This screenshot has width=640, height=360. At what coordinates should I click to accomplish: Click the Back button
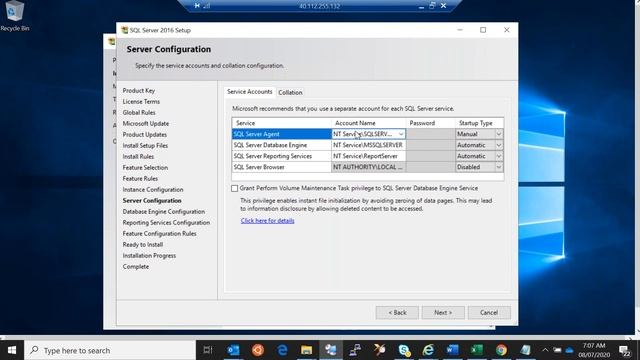(397, 313)
